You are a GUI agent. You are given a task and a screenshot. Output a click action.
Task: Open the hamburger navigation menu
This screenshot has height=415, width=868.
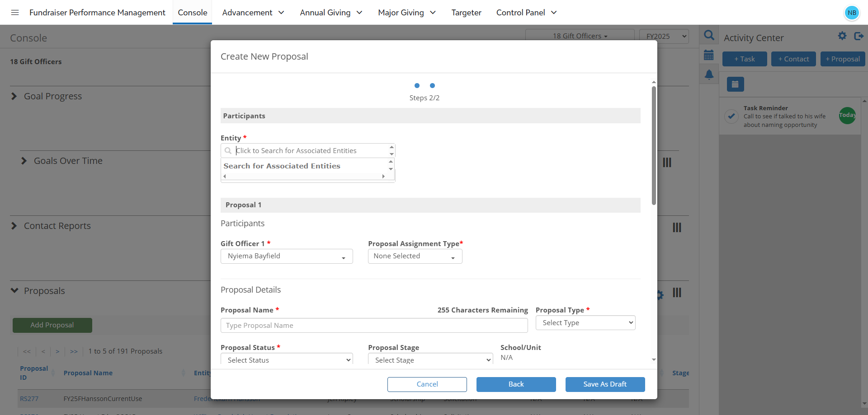click(15, 12)
